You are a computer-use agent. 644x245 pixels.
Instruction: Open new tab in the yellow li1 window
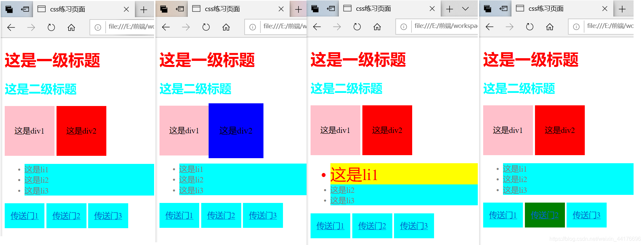[x=450, y=9]
